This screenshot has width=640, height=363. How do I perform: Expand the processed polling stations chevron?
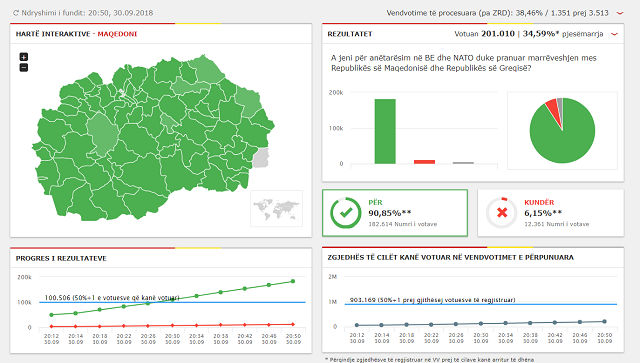[x=620, y=13]
